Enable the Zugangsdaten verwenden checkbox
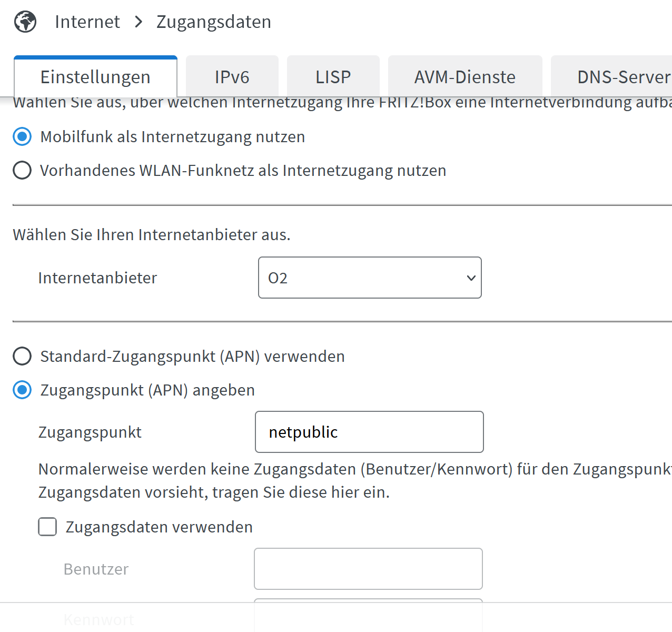 point(47,527)
